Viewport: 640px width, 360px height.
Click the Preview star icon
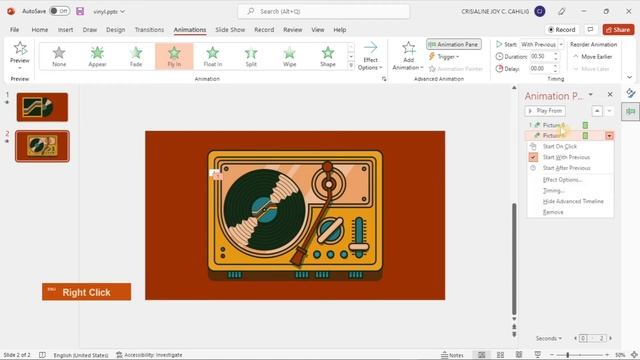tap(20, 48)
